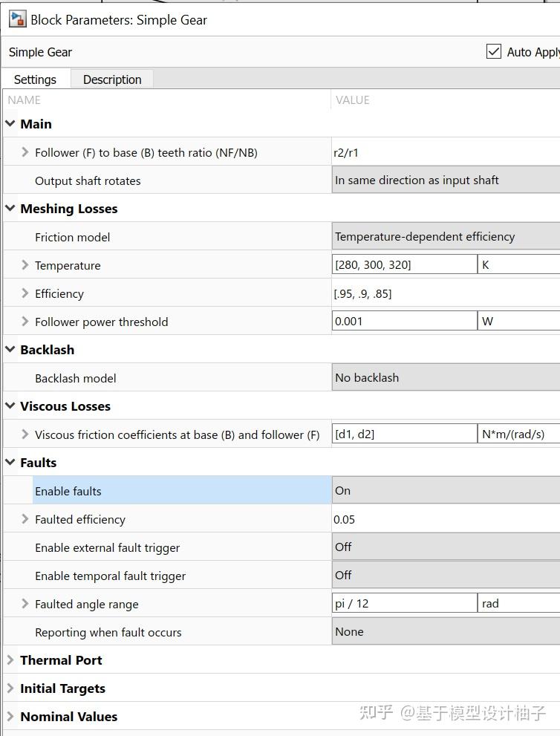Image resolution: width=560 pixels, height=736 pixels.
Task: Switch to the Description tab
Action: click(x=112, y=79)
